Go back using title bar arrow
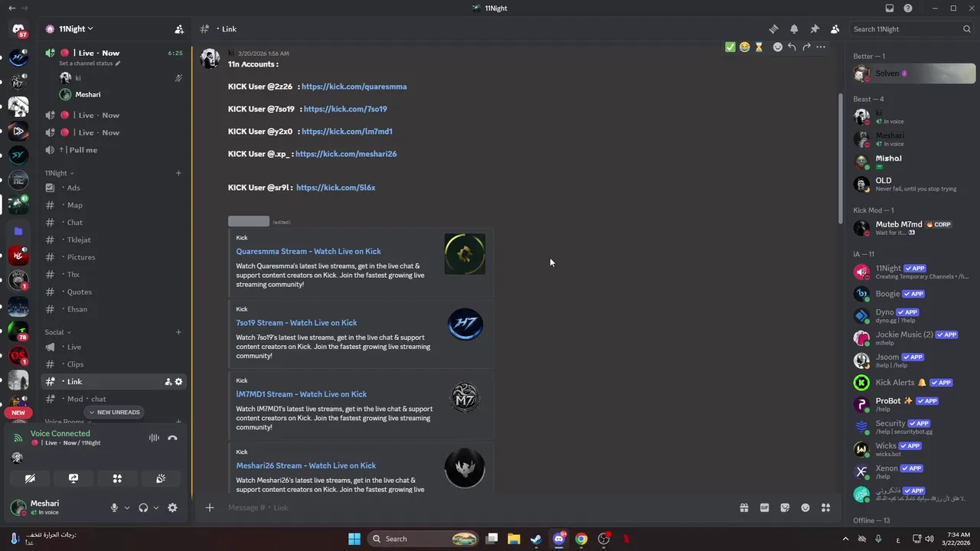The image size is (980, 551). tap(11, 8)
